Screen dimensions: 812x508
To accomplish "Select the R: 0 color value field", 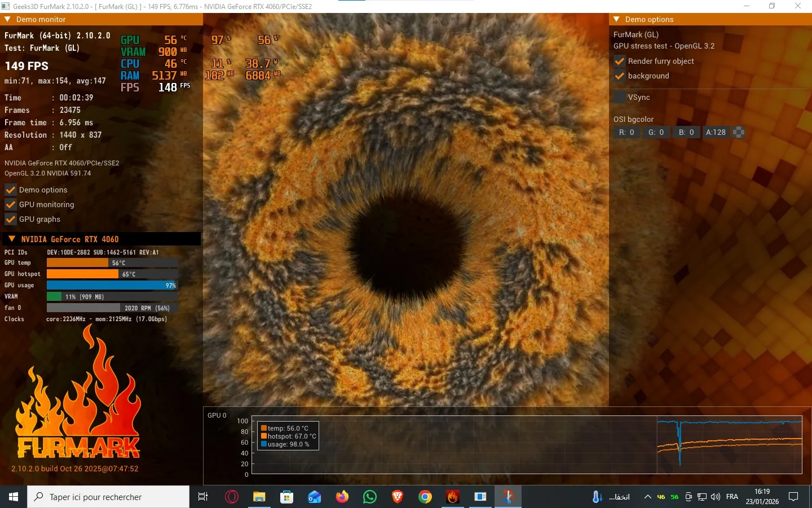I will [x=626, y=132].
